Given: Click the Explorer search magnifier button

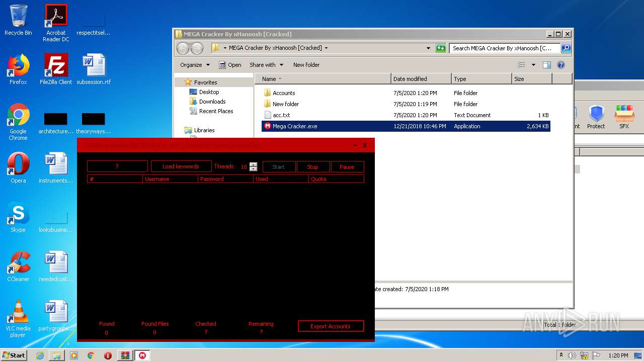Looking at the screenshot, I should click(566, 48).
